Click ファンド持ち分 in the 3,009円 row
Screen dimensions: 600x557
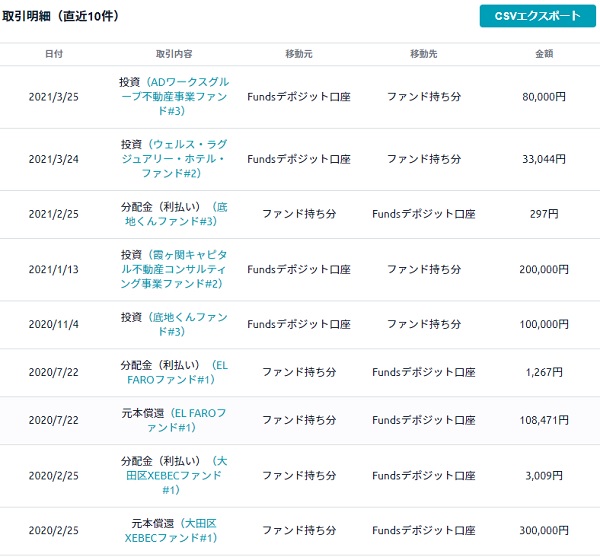pyautogui.click(x=299, y=476)
